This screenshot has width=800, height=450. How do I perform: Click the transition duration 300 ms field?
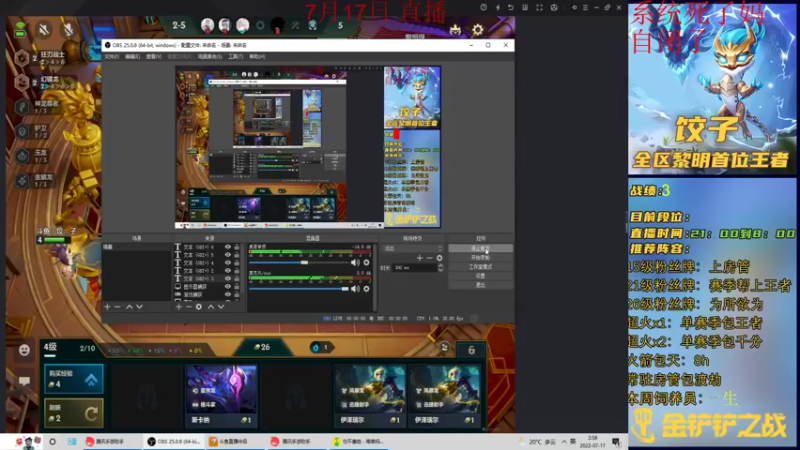414,268
